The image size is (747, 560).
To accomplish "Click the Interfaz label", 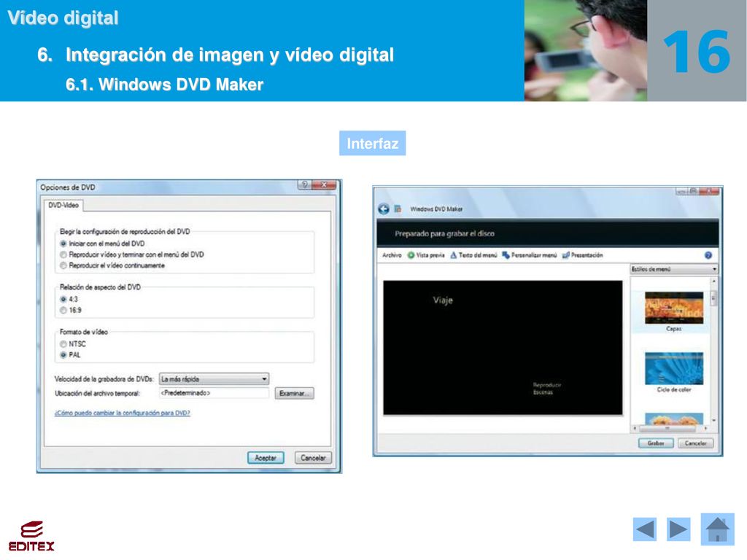I will (x=373, y=144).
